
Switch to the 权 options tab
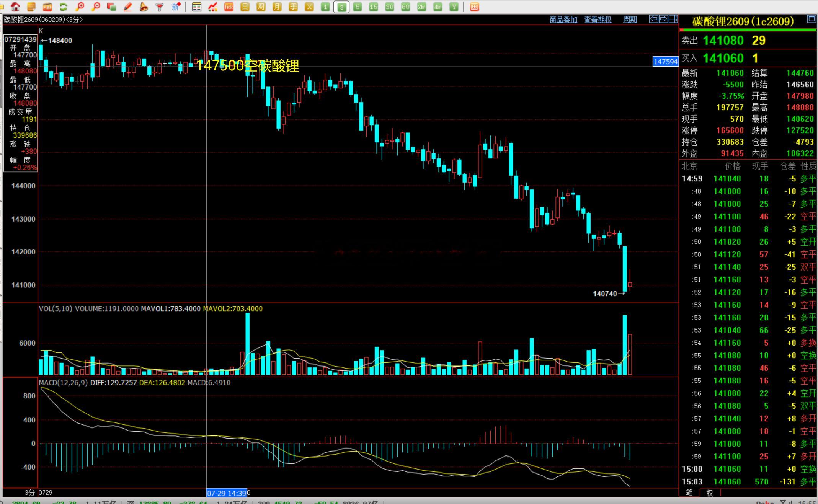point(710,493)
